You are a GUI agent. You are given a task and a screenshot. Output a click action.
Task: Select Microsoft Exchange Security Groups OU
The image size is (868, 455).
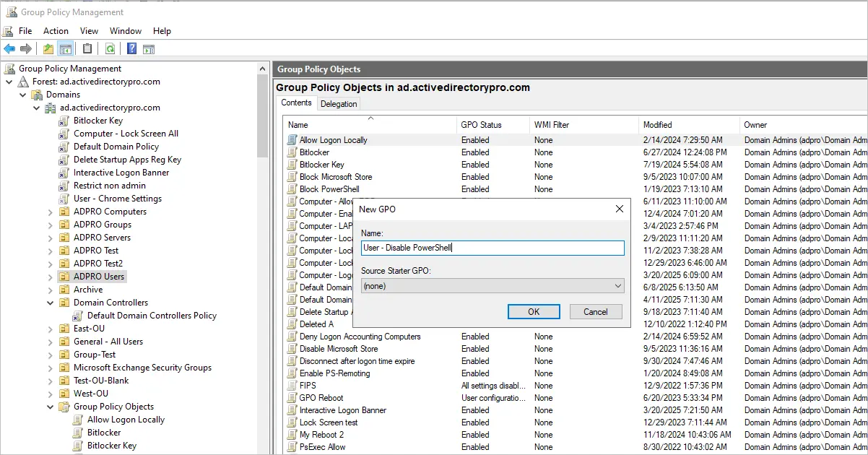coord(142,368)
